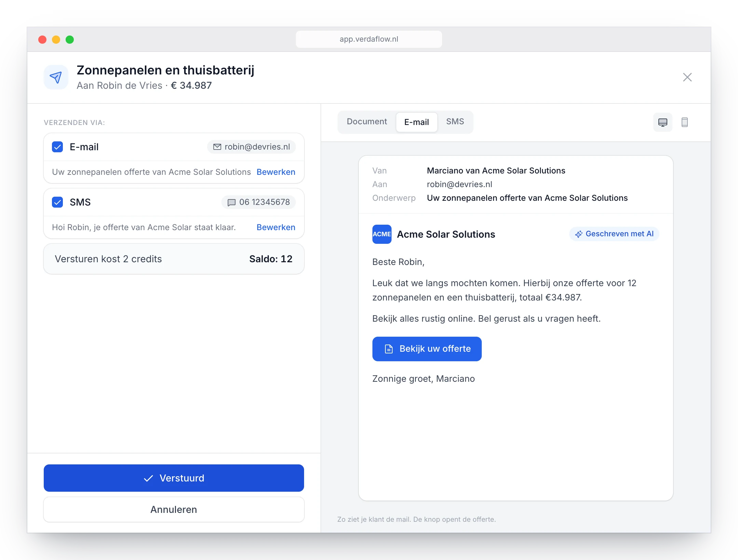Edit the e-mail subject via Bewerken
Screen dimensions: 738x560
[276, 172]
